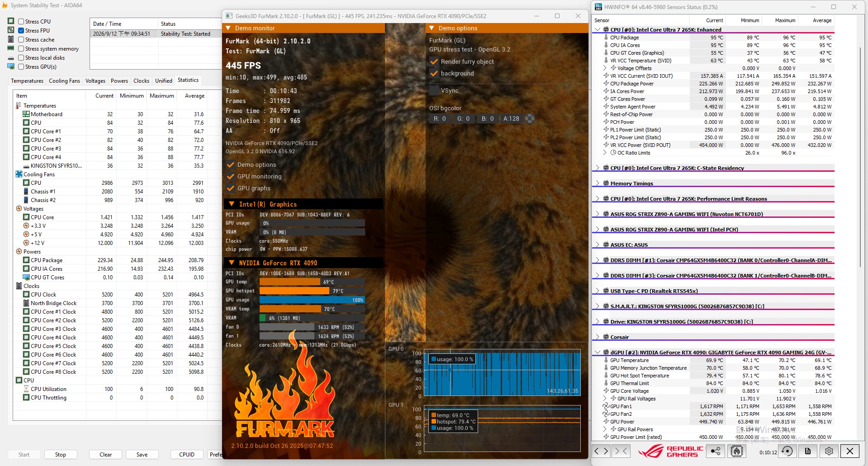Collapse the Demo options panel in FurMark
The image size is (868, 466).
point(432,28)
